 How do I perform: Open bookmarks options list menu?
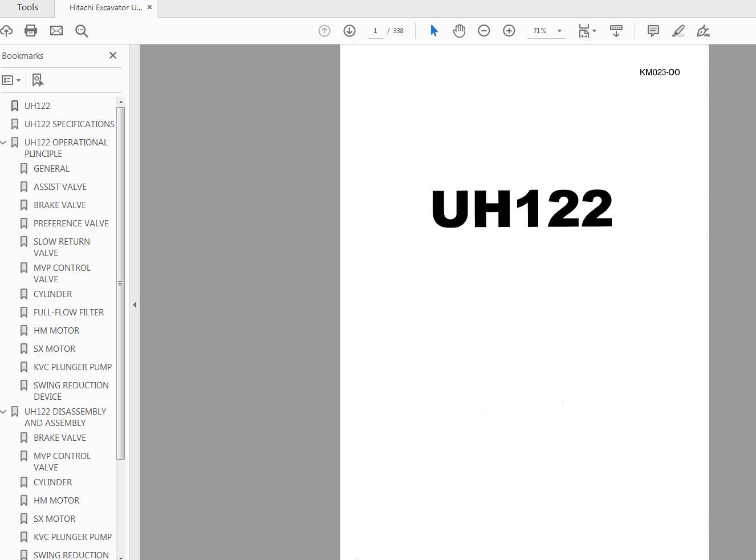pos(11,80)
